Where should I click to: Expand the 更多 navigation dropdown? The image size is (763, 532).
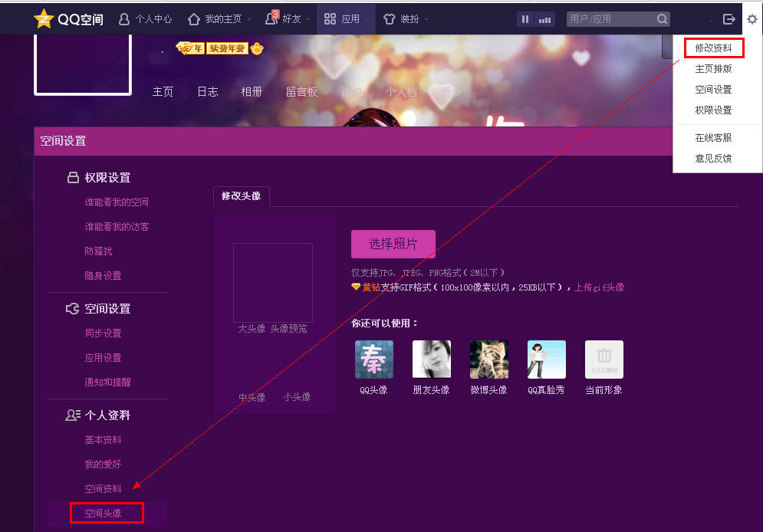[449, 91]
